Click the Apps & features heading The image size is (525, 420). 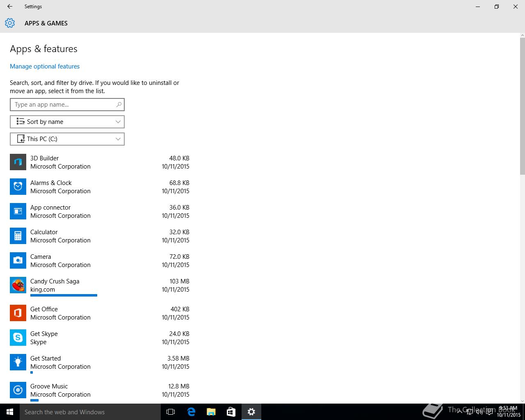[x=43, y=49]
